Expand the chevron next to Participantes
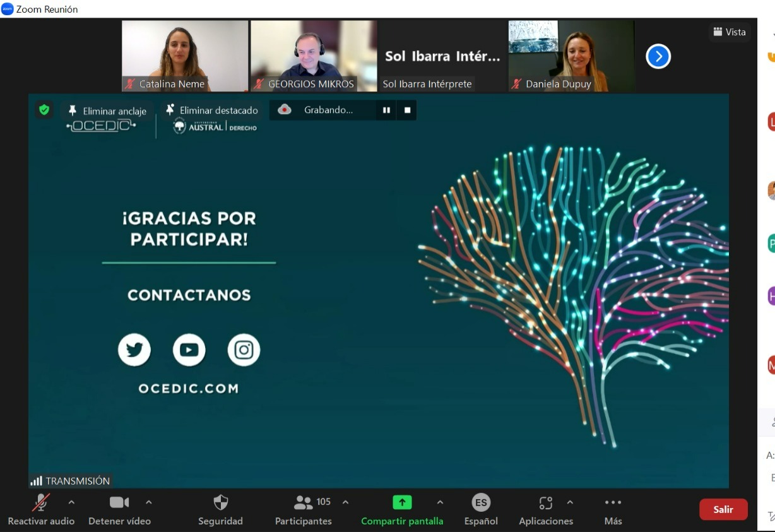Image resolution: width=775 pixels, height=532 pixels. click(x=345, y=502)
